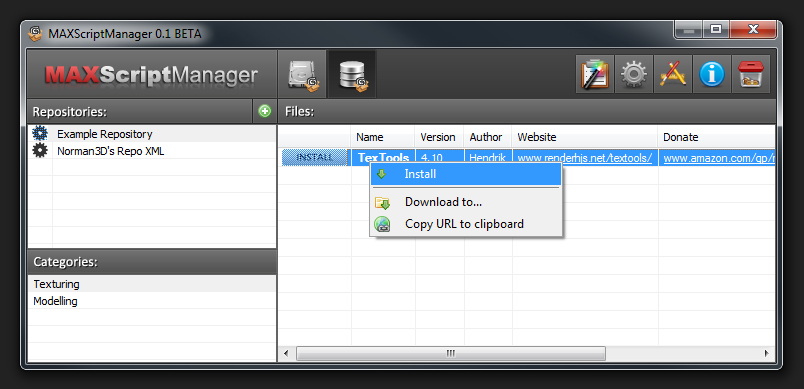The width and height of the screenshot is (804, 389).
Task: Maximize the MAXScriptManager window
Action: coord(716,31)
